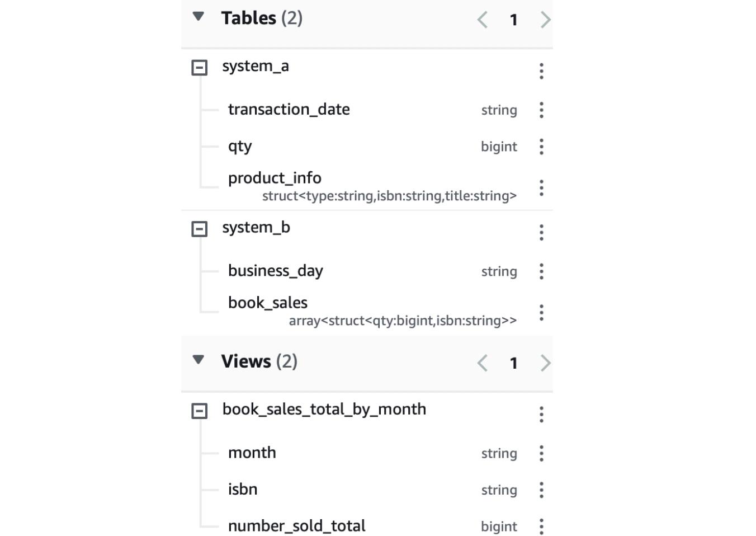Collapse the system_b table columns
Screen dimensions: 756x536
(x=200, y=229)
